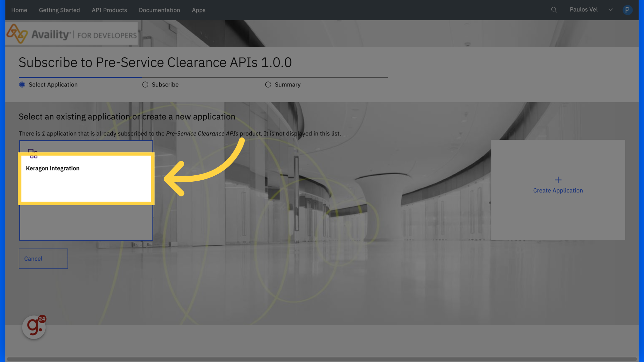
Task: Click 'Select an existing application' heading
Action: coord(127,116)
